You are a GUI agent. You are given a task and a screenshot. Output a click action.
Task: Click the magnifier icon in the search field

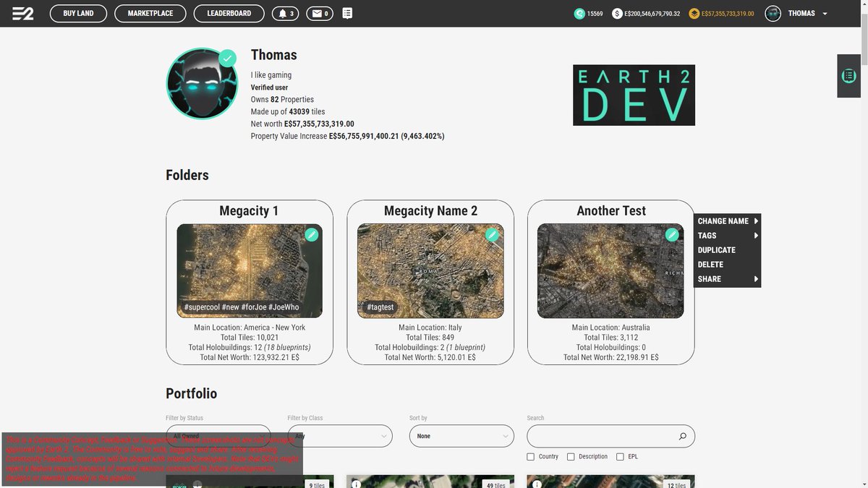tap(682, 437)
